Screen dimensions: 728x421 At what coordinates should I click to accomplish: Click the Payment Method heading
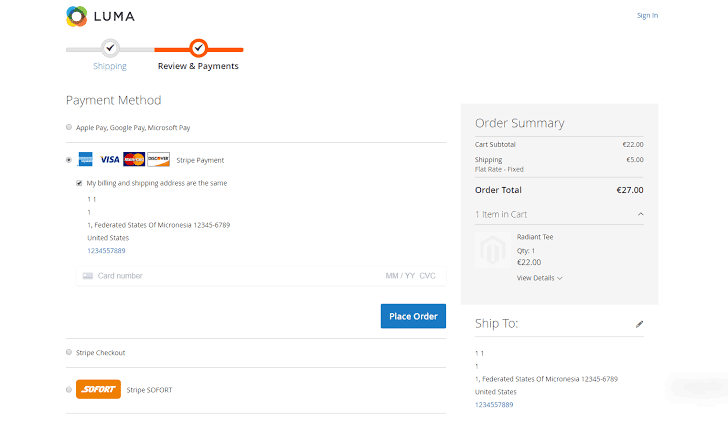114,100
